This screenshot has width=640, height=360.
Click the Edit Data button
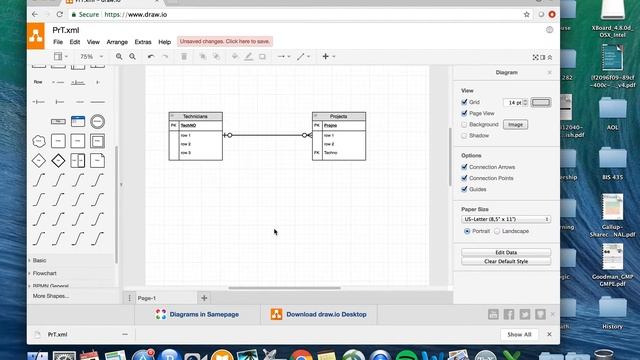click(x=506, y=252)
